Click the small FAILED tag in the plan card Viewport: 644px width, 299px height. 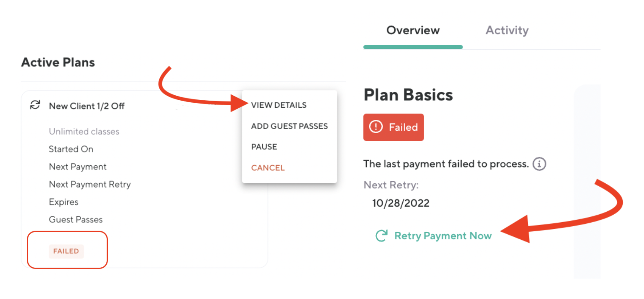tap(66, 251)
